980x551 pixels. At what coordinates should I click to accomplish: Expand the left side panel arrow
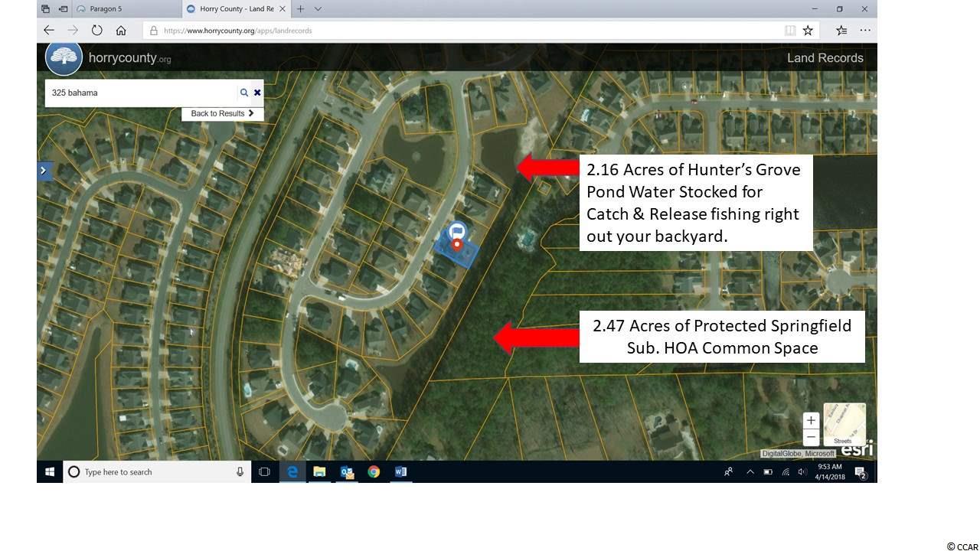click(x=44, y=171)
